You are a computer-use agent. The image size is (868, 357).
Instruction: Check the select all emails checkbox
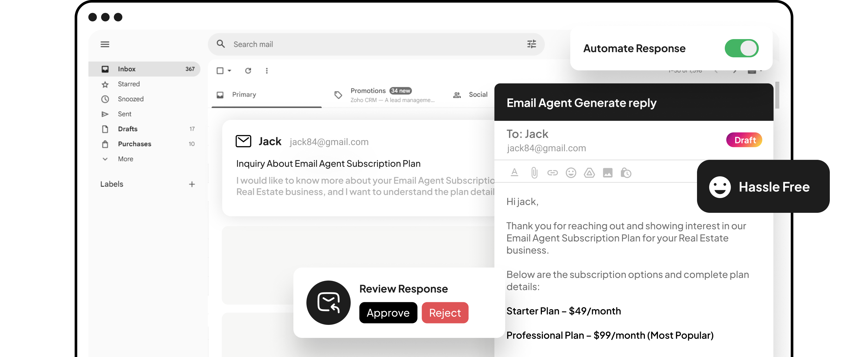point(220,70)
